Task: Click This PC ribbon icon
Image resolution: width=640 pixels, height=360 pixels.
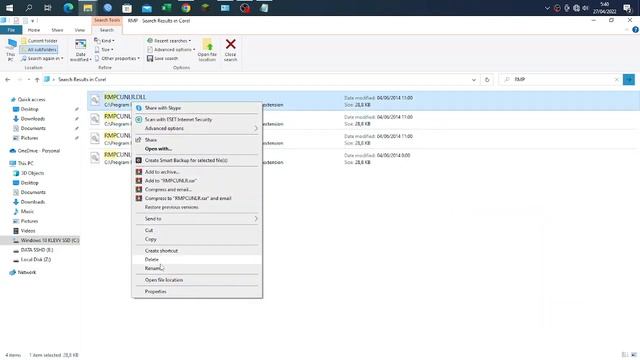Action: 11,44
